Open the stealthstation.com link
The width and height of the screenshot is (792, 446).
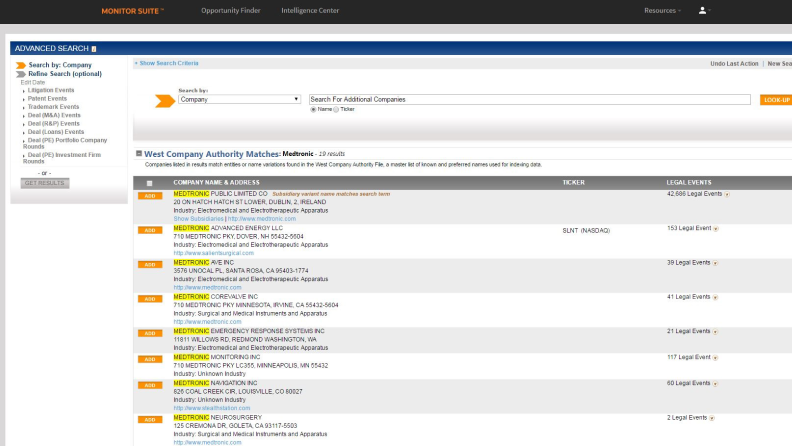pos(212,408)
